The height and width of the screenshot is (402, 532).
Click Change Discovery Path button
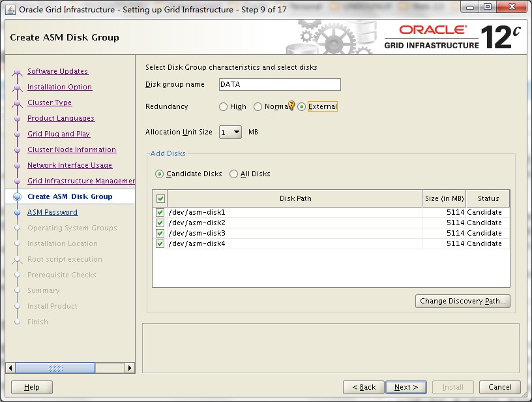point(463,301)
